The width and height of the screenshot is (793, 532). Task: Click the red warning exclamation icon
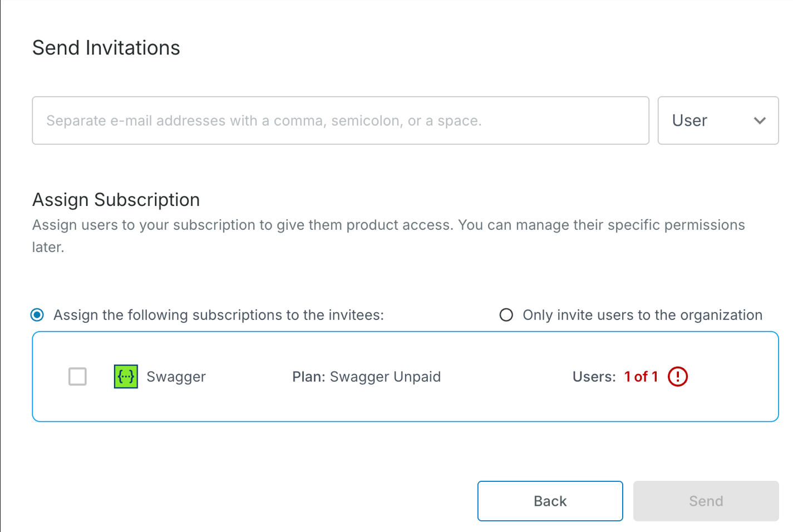click(x=678, y=377)
